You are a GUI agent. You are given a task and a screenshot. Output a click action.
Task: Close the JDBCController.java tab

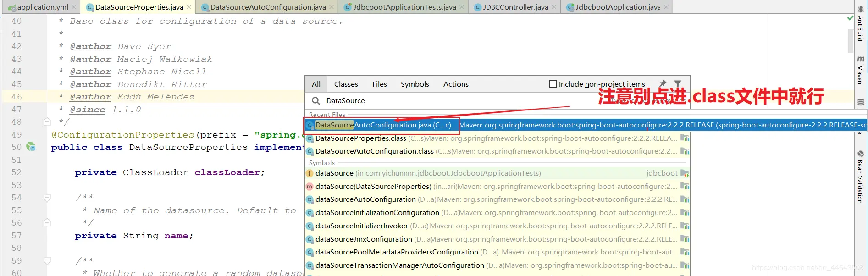(554, 7)
